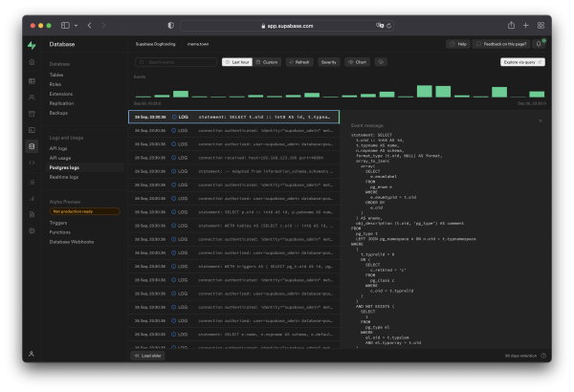The image size is (574, 392).
Task: Click the Explore via query button
Action: [522, 61]
